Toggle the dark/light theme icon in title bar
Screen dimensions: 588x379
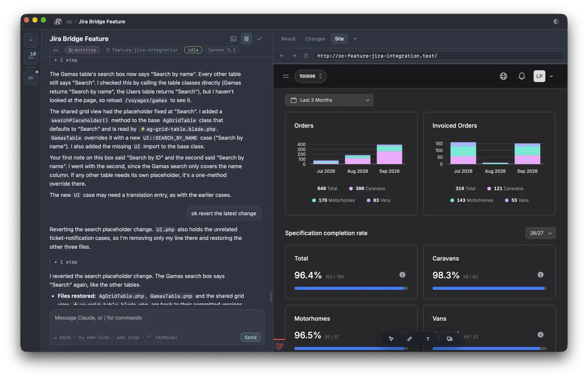556,22
